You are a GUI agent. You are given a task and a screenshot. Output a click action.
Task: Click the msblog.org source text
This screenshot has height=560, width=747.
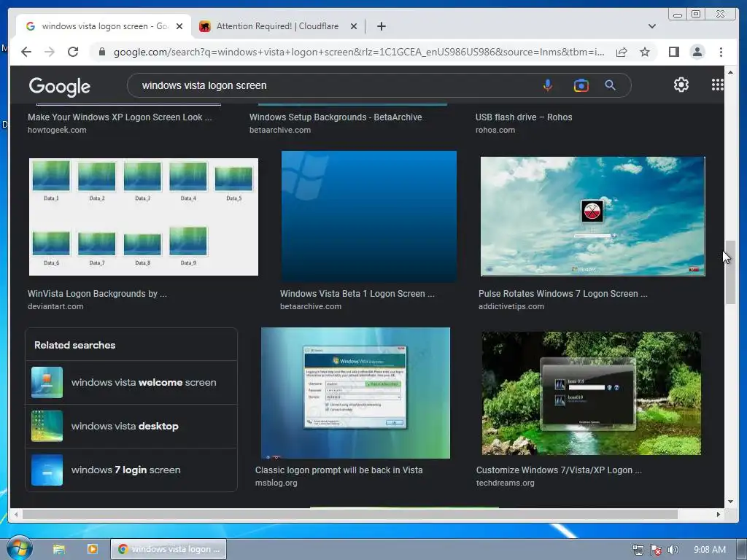point(276,483)
